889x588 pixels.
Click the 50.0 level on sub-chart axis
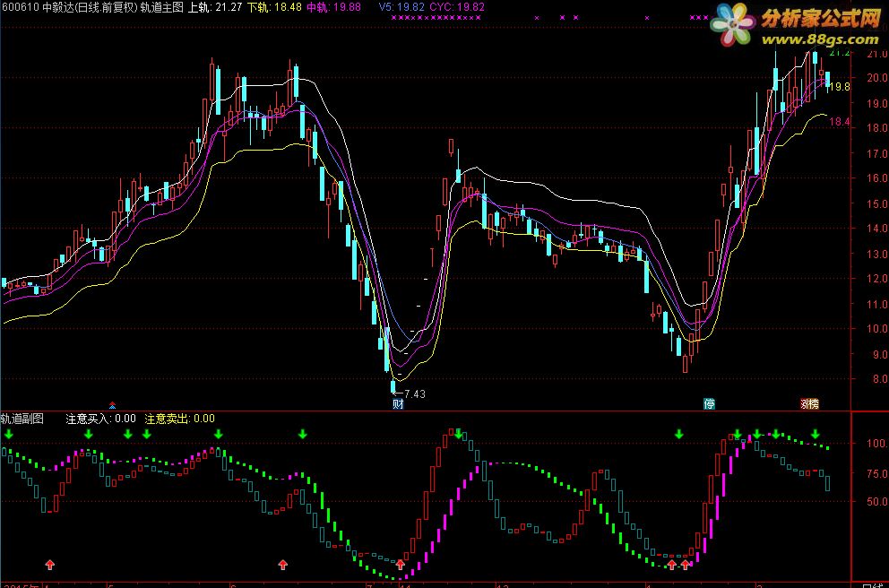coord(877,502)
